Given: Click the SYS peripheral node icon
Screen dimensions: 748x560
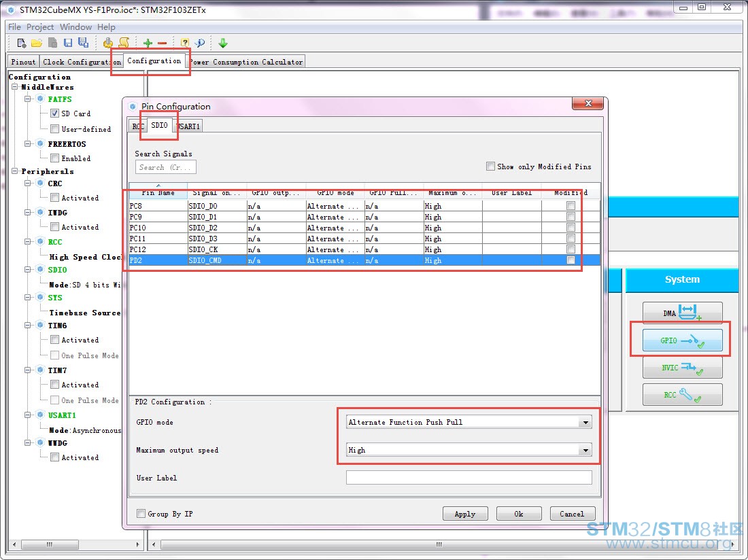Looking at the screenshot, I should [41, 297].
